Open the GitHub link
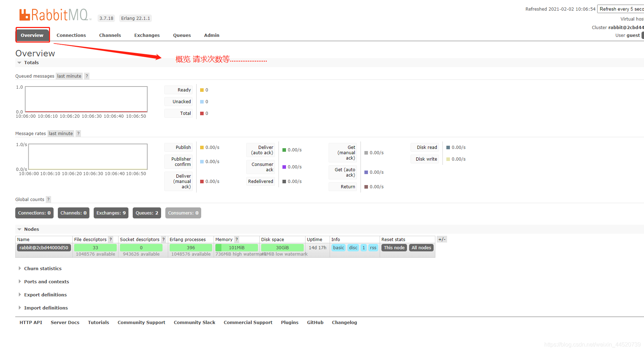Viewport: 644px width, 351px height. click(315, 322)
